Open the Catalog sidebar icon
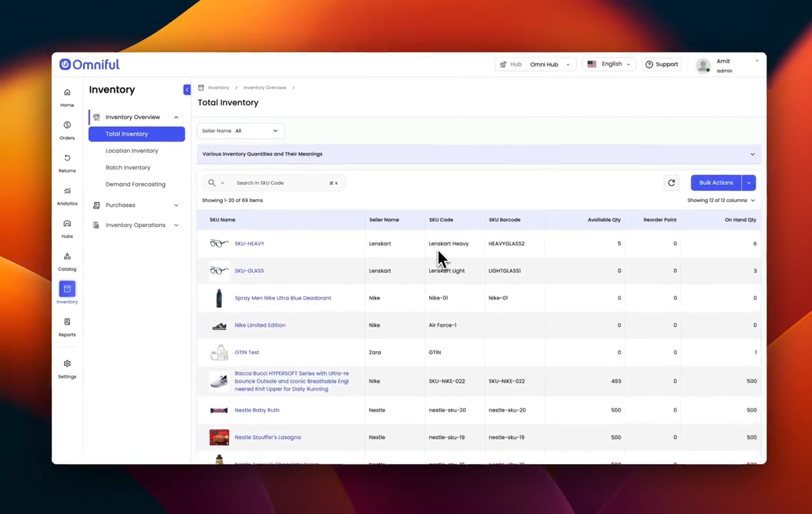The height and width of the screenshot is (514, 812). 67,257
